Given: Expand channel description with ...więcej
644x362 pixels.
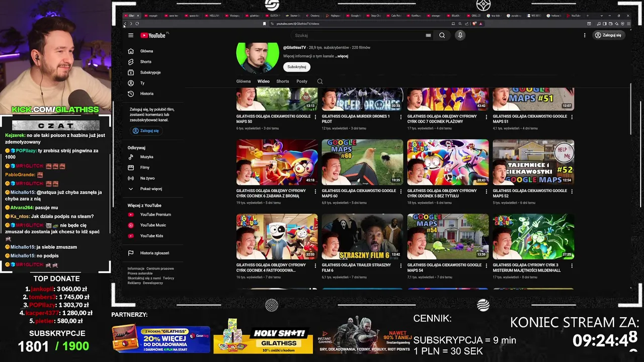Looking at the screenshot, I should [x=342, y=56].
